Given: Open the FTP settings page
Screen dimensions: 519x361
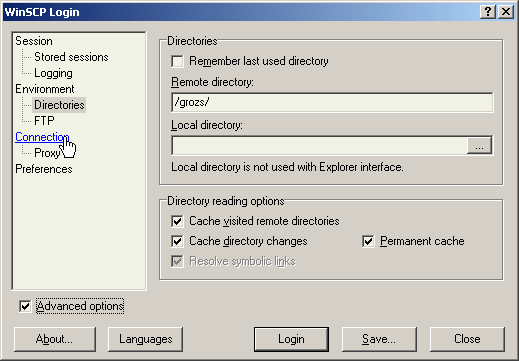Looking at the screenshot, I should pos(44,121).
